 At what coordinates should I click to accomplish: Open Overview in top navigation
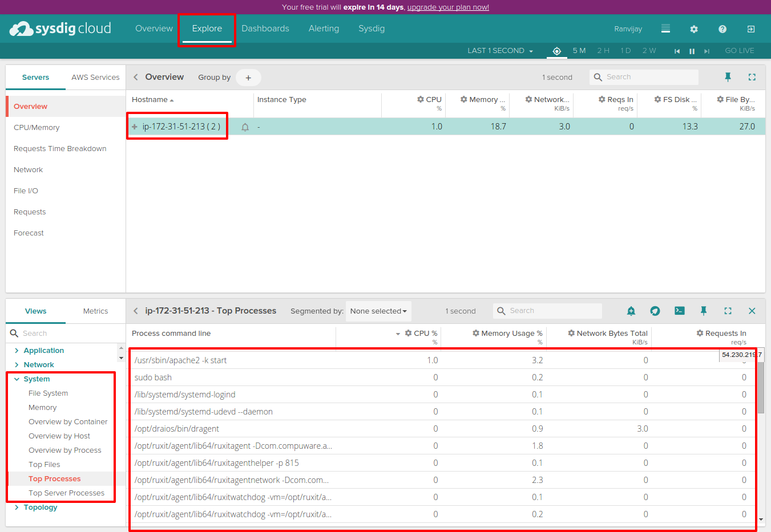pos(154,29)
